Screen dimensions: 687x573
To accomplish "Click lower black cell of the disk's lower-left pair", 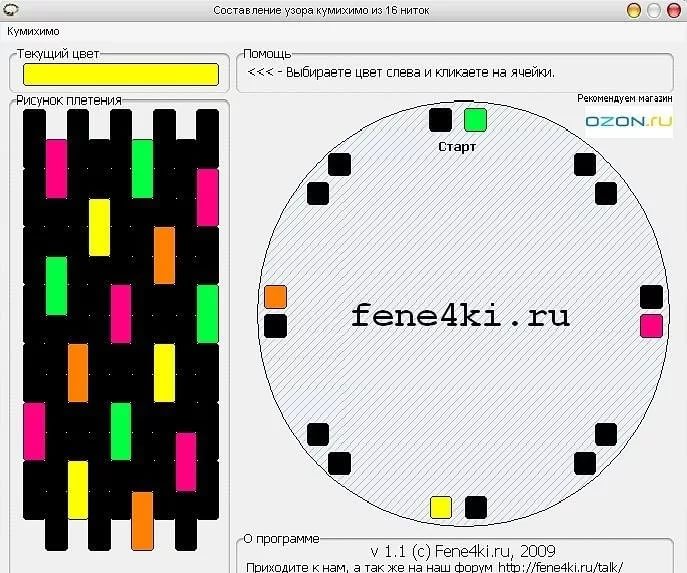I will click(340, 463).
